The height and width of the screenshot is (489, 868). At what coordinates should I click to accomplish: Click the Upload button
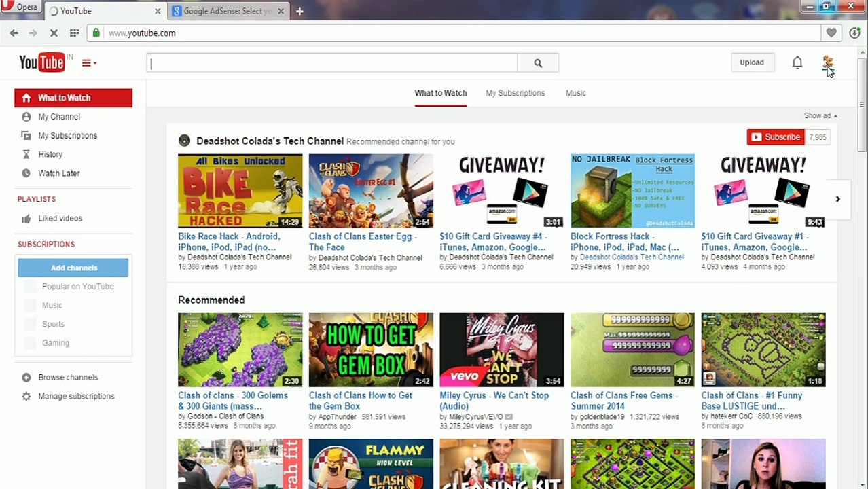(752, 62)
